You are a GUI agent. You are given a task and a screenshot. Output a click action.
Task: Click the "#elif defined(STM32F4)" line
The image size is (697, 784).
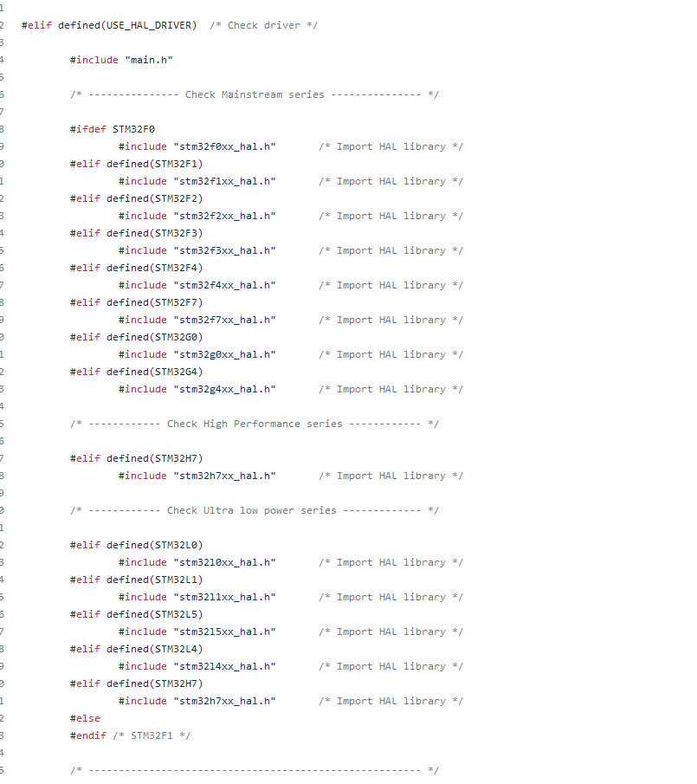click(137, 268)
